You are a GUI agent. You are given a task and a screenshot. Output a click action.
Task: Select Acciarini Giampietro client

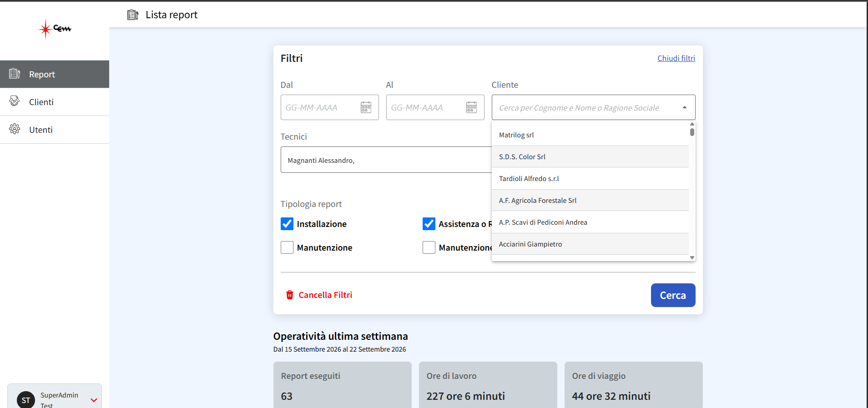coord(590,244)
